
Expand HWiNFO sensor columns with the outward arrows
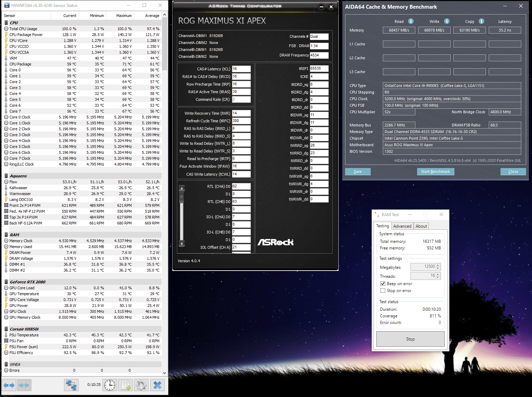coord(9,385)
